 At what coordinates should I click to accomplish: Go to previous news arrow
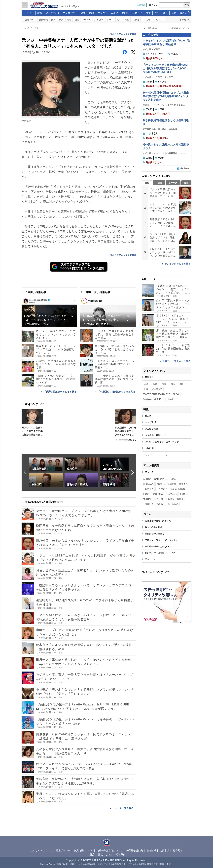click(x=144, y=28)
